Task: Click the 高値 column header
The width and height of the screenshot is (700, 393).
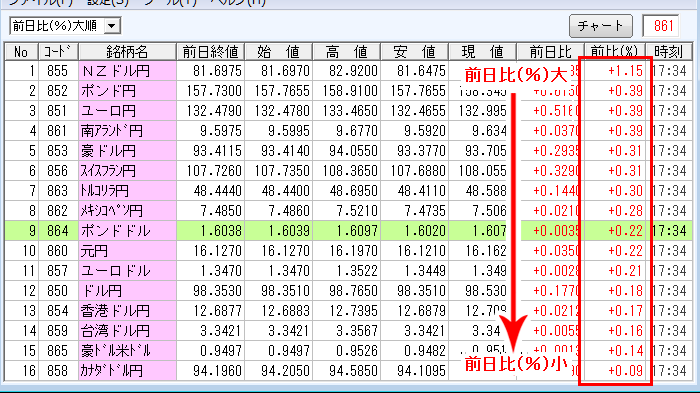Action: click(347, 52)
